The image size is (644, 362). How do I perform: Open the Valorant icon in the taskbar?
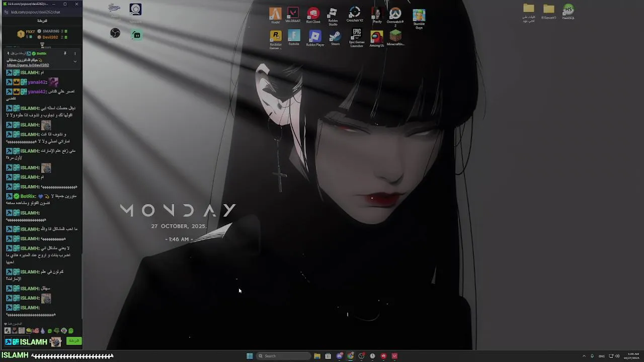coord(394,356)
